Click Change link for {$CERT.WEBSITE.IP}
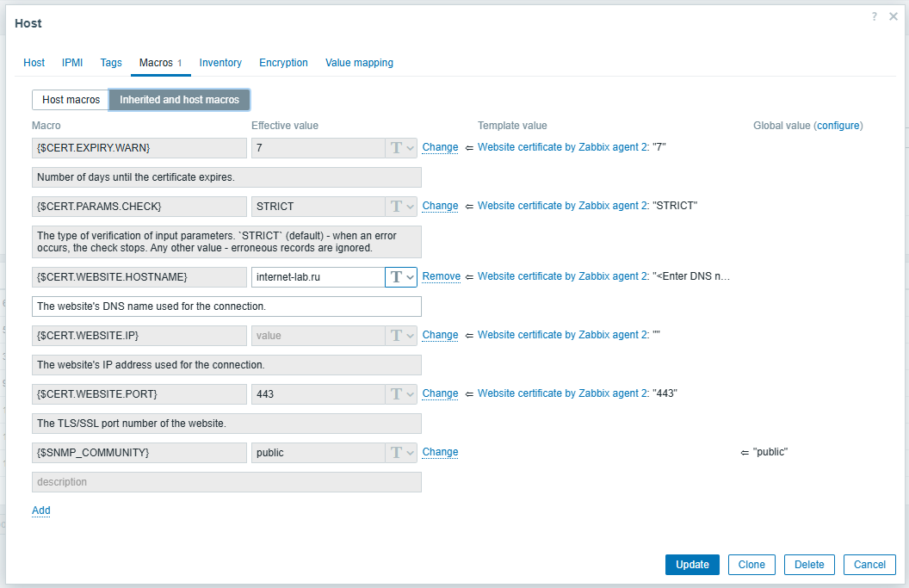Viewport: 909px width, 588px height. [x=440, y=335]
